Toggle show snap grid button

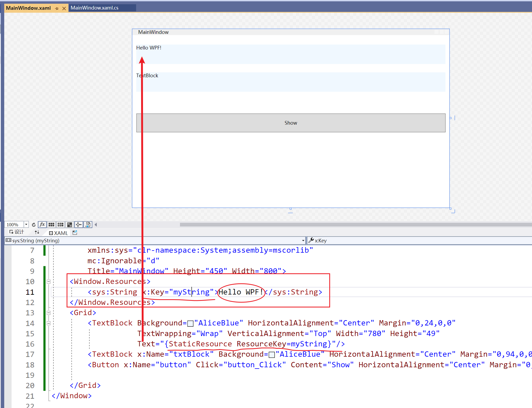pos(51,225)
